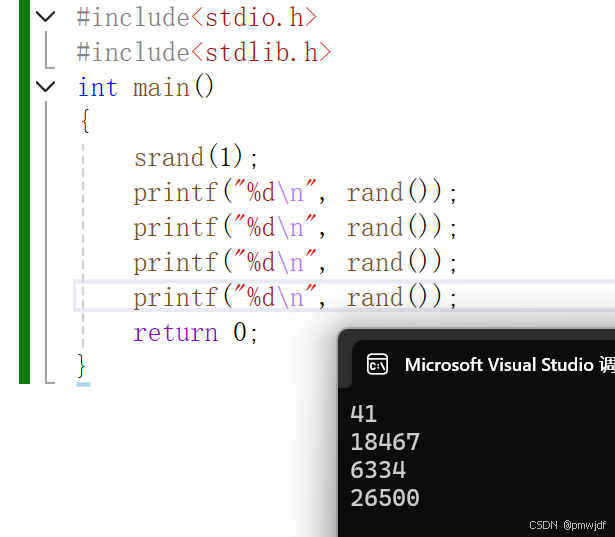The height and width of the screenshot is (537, 615).
Task: Click output value 41 in console
Action: (x=364, y=414)
